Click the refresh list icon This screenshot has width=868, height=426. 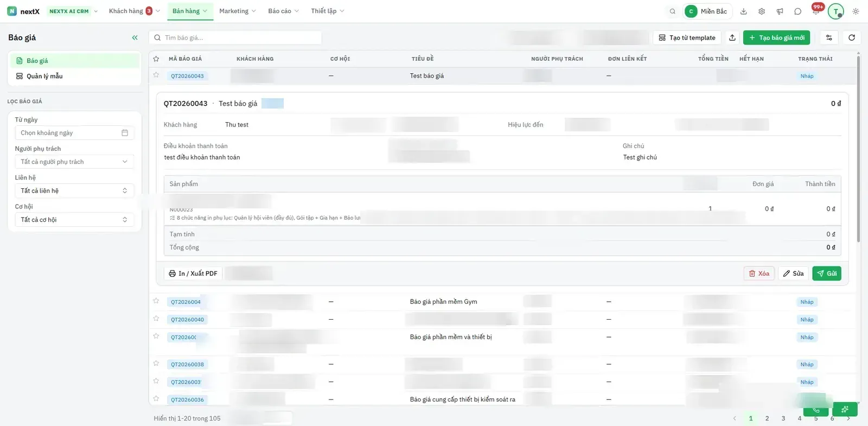coord(852,37)
